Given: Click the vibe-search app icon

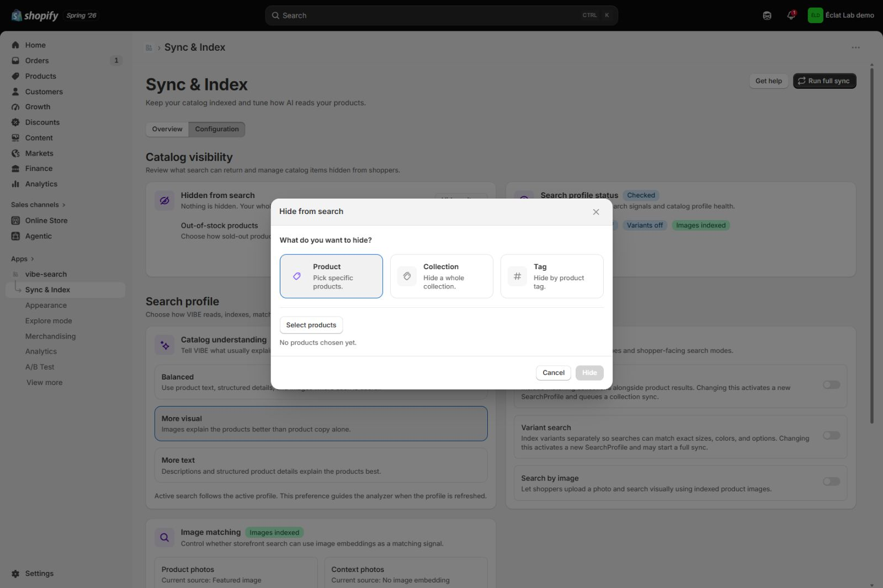Looking at the screenshot, I should (x=15, y=274).
